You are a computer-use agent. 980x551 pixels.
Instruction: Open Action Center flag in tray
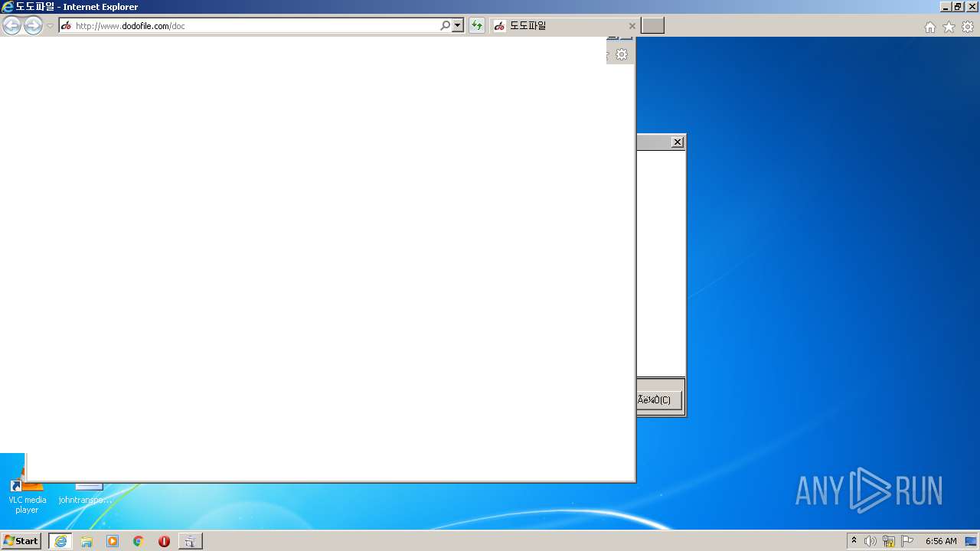tap(907, 541)
